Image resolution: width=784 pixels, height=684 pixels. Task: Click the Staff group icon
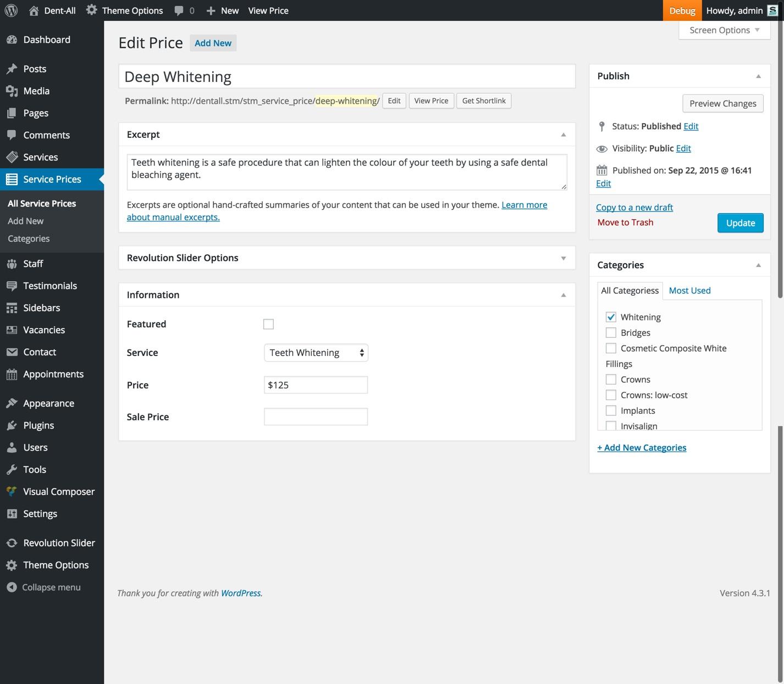[x=12, y=264]
